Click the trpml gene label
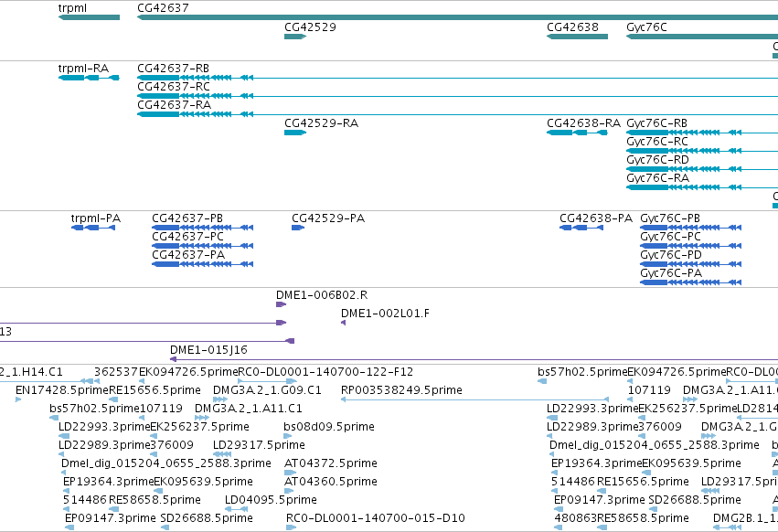778x532 pixels. tap(72, 8)
